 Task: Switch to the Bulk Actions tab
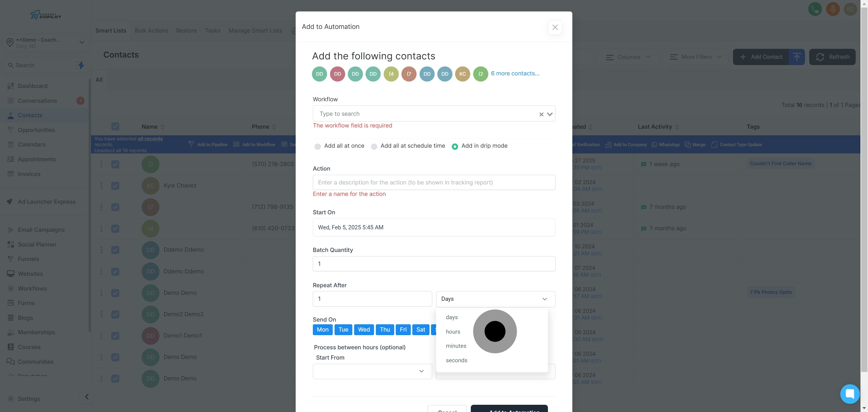151,31
